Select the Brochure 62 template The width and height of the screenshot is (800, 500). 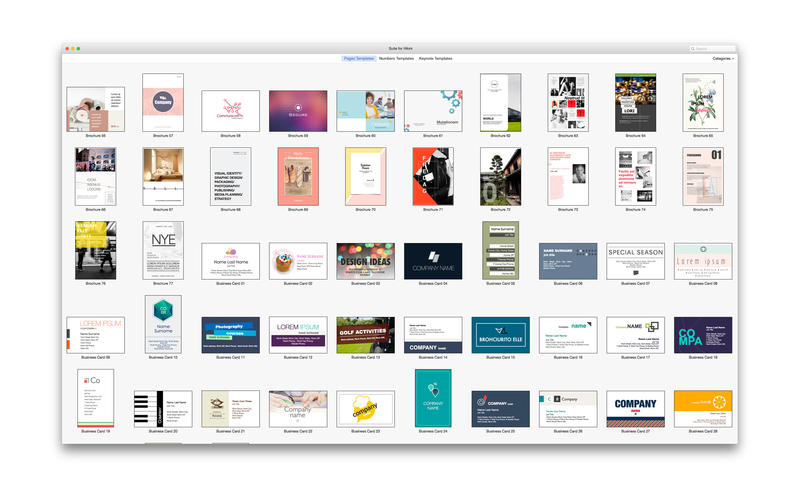click(x=501, y=103)
